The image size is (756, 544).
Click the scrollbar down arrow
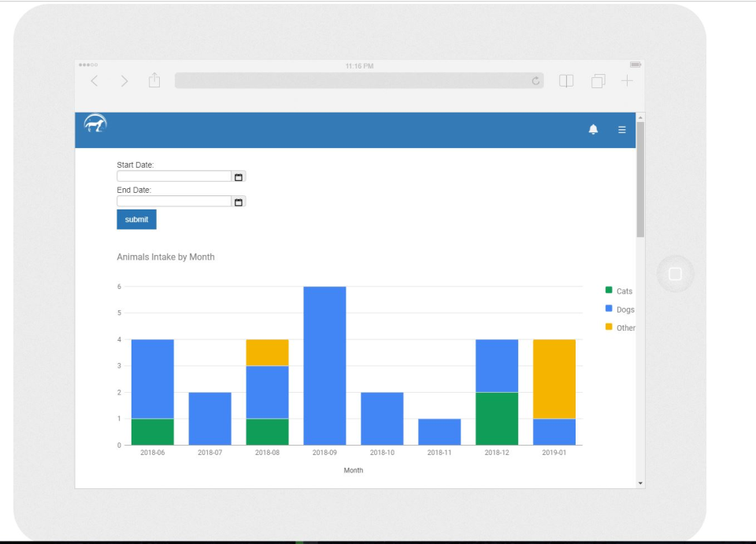tap(640, 483)
